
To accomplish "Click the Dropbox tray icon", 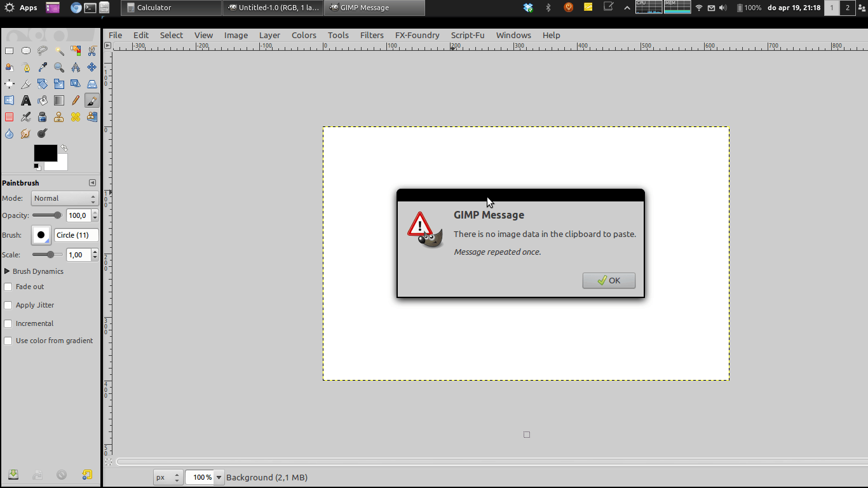I will point(528,8).
